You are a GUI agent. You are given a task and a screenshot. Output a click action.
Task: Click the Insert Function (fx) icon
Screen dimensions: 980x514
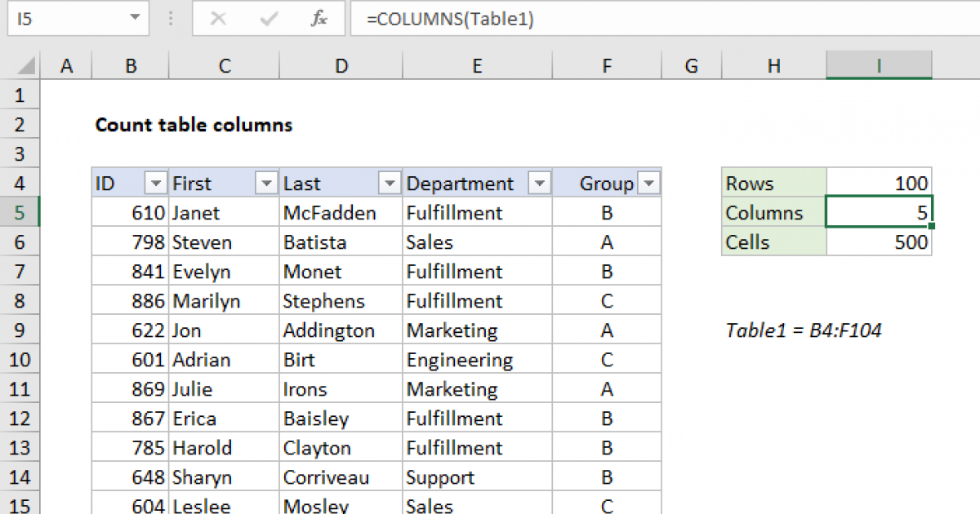click(319, 19)
